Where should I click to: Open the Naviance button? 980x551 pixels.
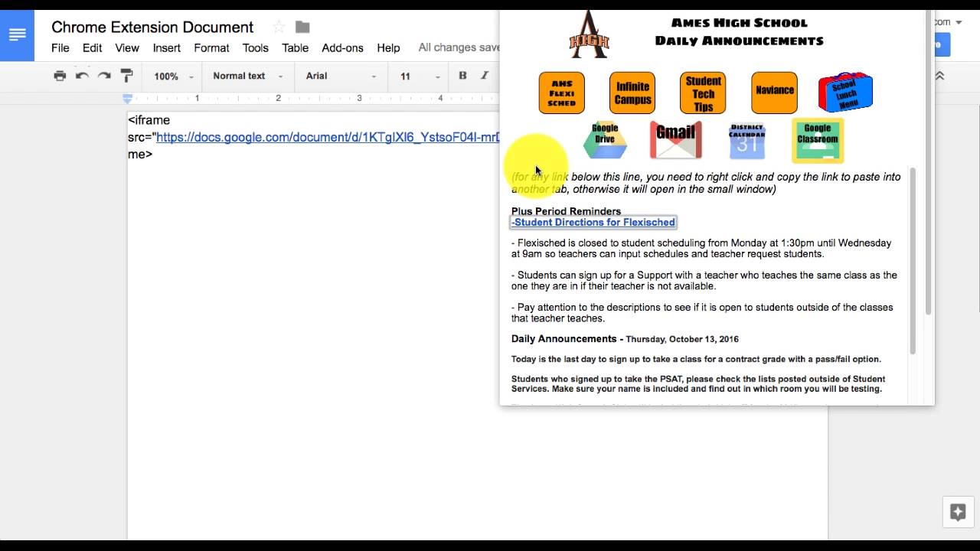point(774,93)
